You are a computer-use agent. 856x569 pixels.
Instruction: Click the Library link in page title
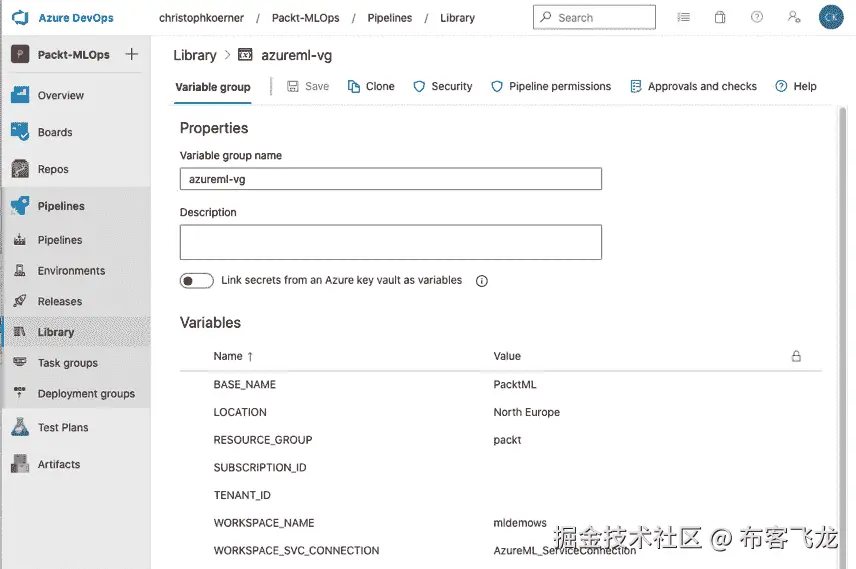[195, 55]
